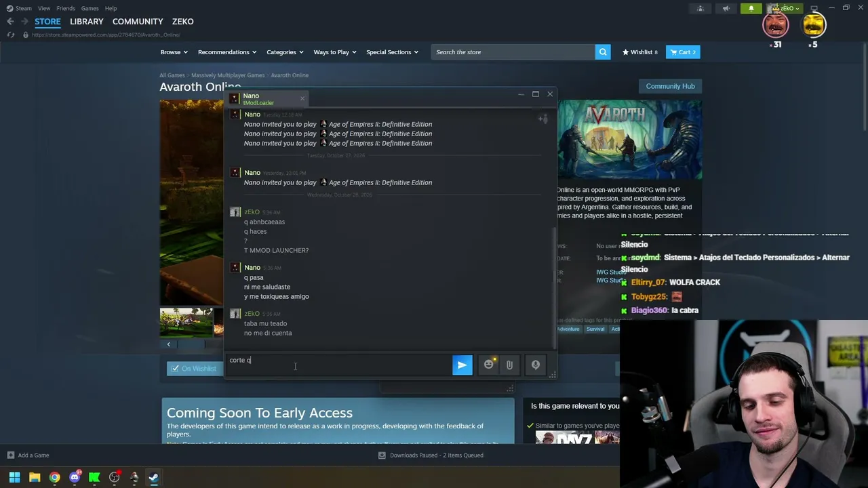Open Steam from the Windows taskbar
868x488 pixels.
point(153,477)
